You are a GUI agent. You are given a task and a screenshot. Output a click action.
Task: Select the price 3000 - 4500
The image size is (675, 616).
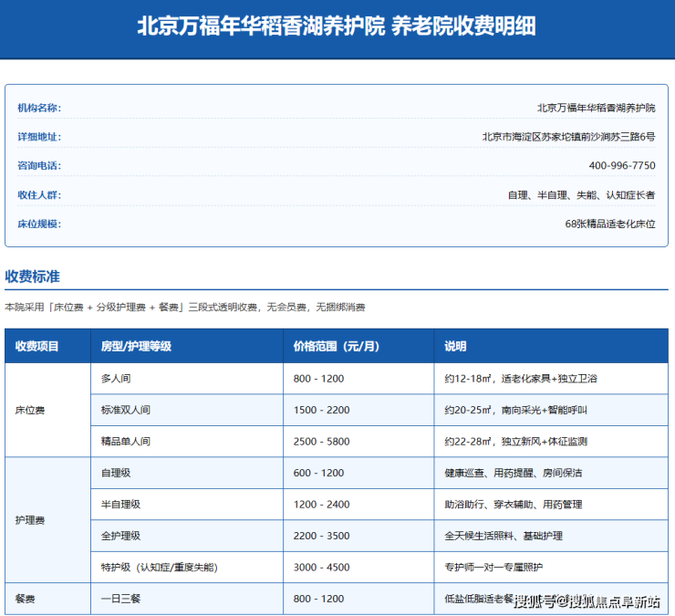322,568
